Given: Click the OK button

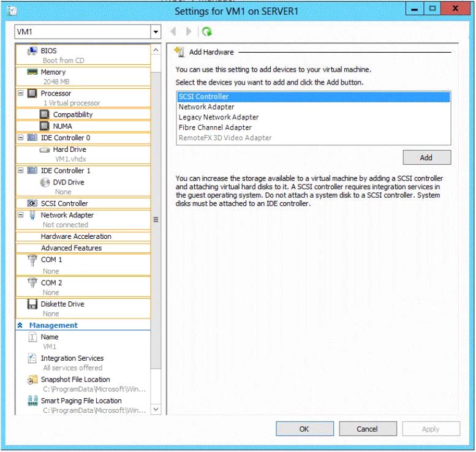Looking at the screenshot, I should tap(304, 429).
